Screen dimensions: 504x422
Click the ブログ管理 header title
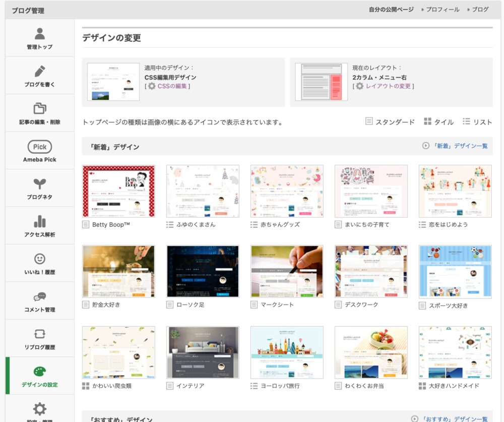point(28,11)
